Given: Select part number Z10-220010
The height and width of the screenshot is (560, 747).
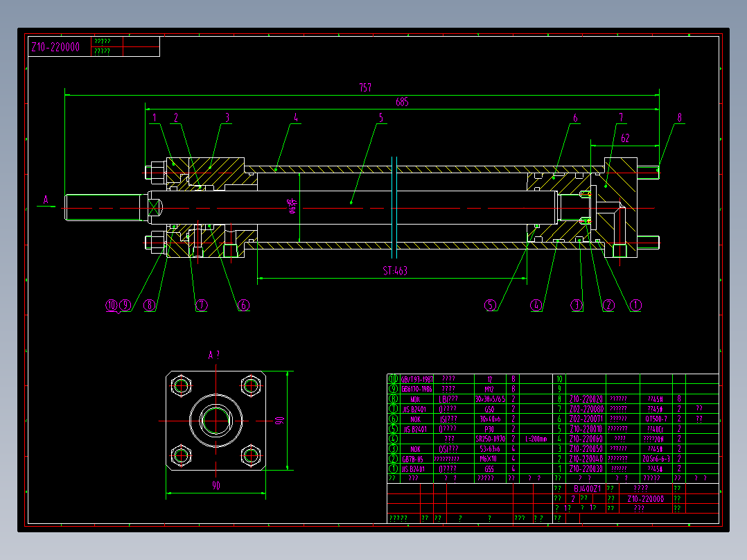Looking at the screenshot, I should pyautogui.click(x=586, y=429).
